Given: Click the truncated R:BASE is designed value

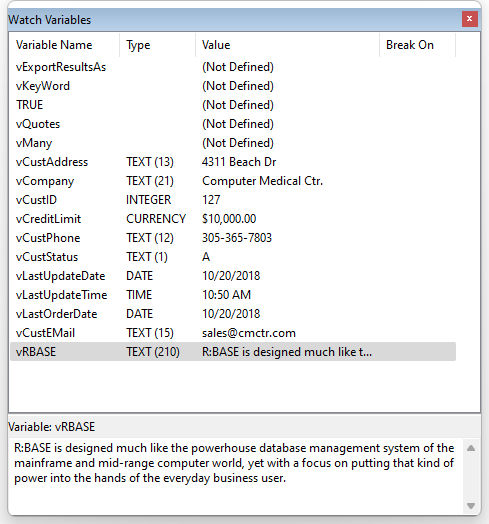Looking at the screenshot, I should [x=287, y=352].
